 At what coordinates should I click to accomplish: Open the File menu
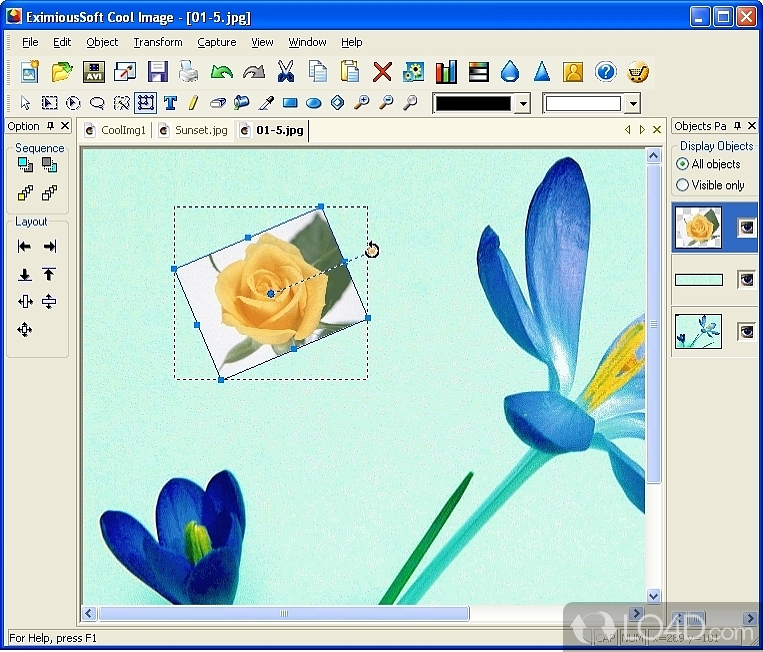click(x=30, y=42)
